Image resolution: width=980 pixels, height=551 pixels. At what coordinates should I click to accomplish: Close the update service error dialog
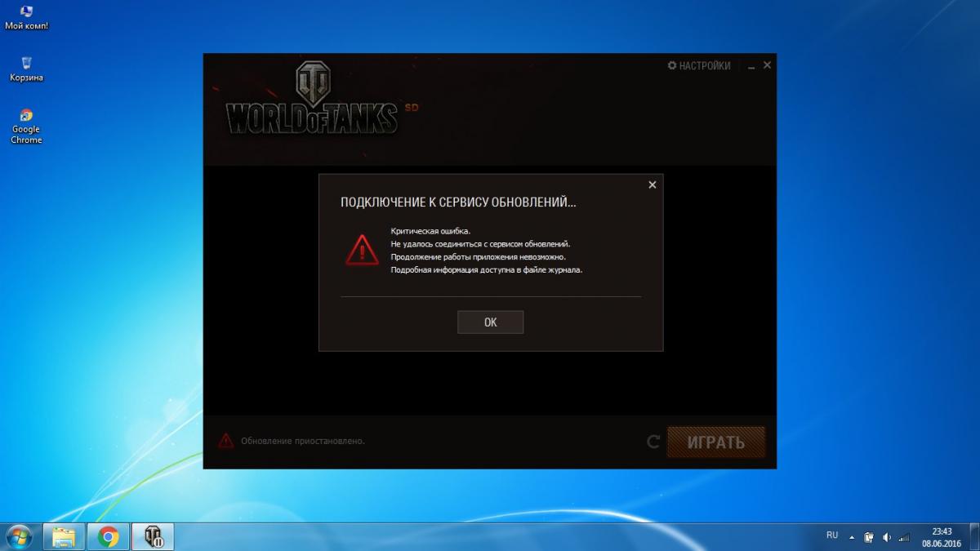[x=652, y=184]
